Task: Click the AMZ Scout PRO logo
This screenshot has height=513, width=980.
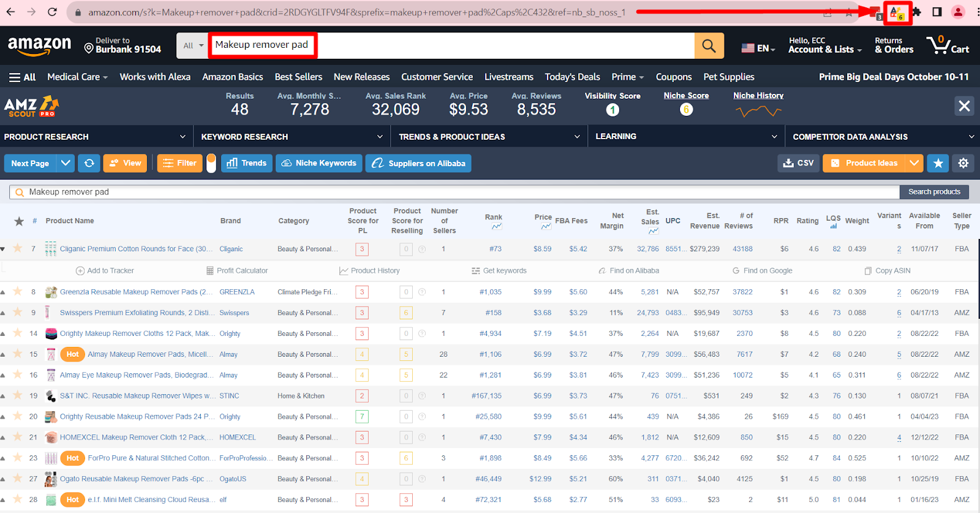Action: point(31,107)
